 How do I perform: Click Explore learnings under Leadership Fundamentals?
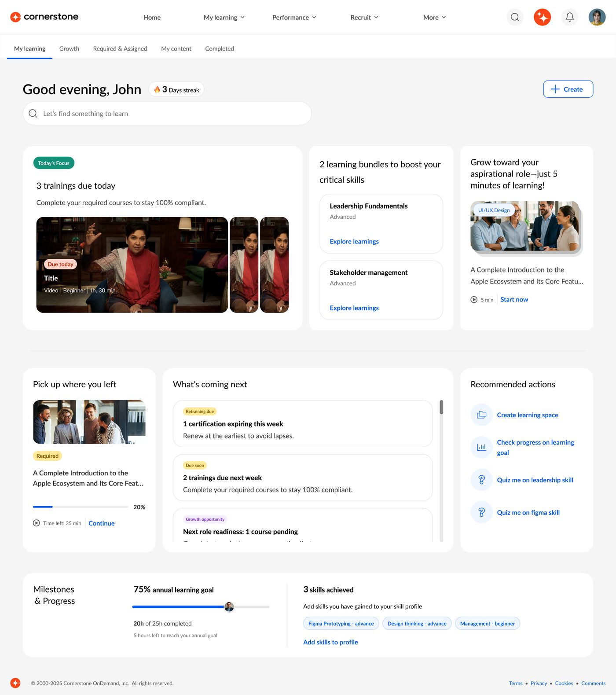[354, 241]
